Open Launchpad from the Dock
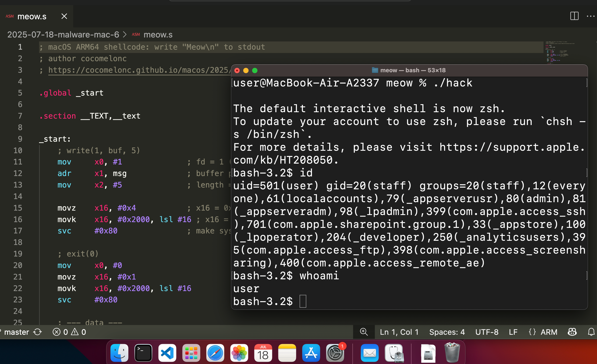 coord(191,353)
